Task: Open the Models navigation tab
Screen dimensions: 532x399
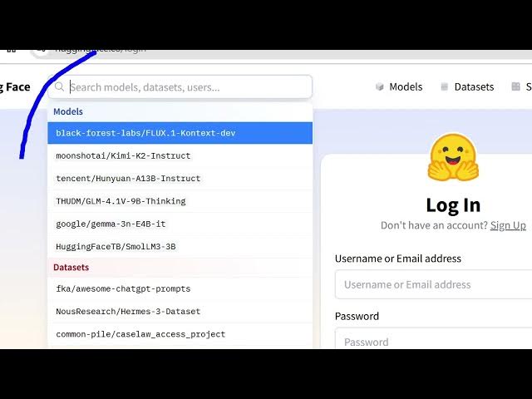Action: click(x=399, y=86)
